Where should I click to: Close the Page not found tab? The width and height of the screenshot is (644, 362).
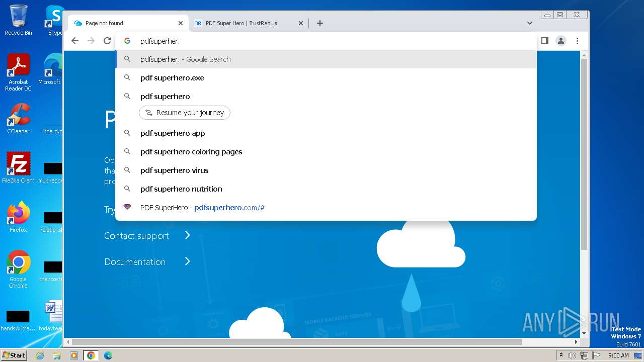pos(181,23)
